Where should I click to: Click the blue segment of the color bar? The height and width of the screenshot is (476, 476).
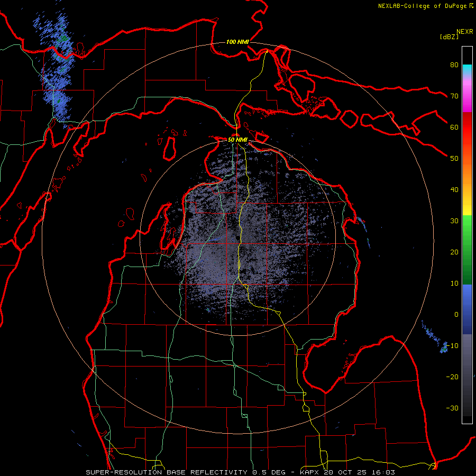[x=467, y=309]
